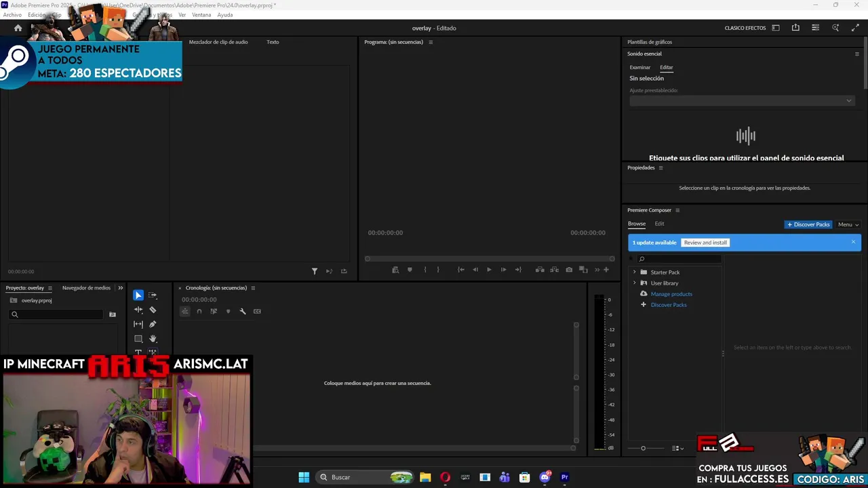
Task: Click the search-help magnifier icon in header
Action: [x=835, y=28]
